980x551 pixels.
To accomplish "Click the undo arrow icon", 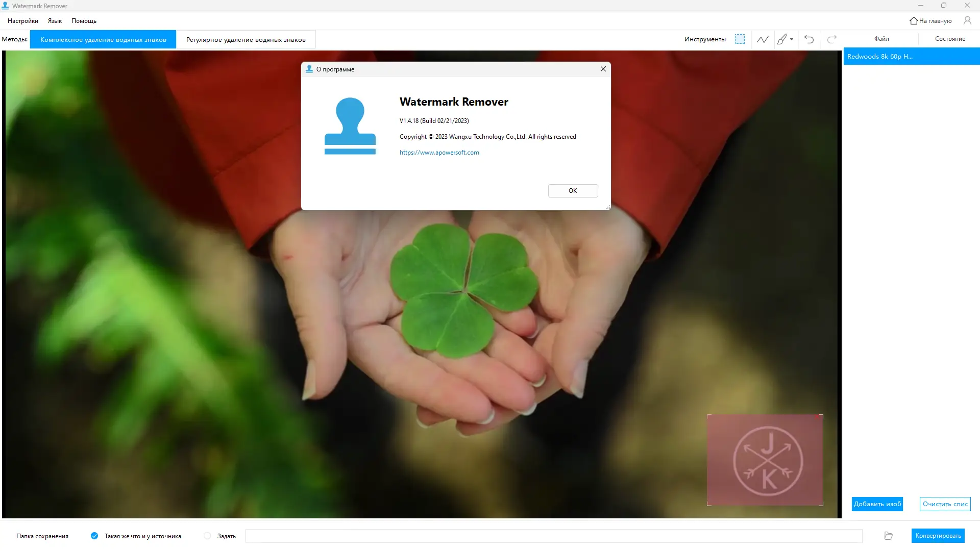I will click(809, 39).
